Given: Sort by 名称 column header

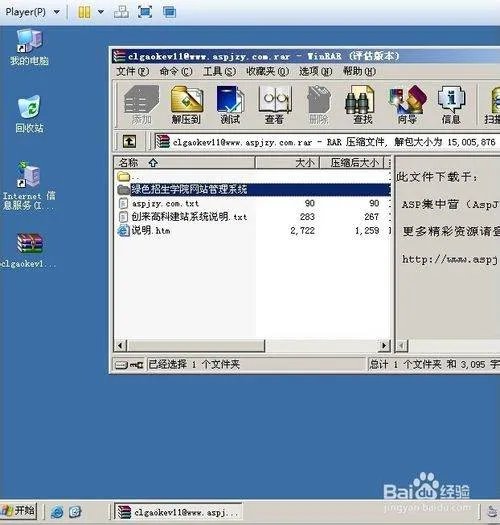Looking at the screenshot, I should (185, 163).
